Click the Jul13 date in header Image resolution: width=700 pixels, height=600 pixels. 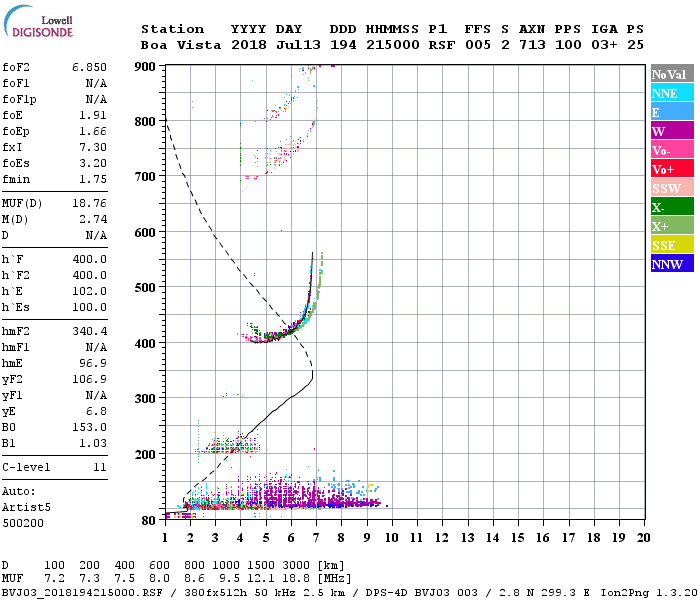298,45
